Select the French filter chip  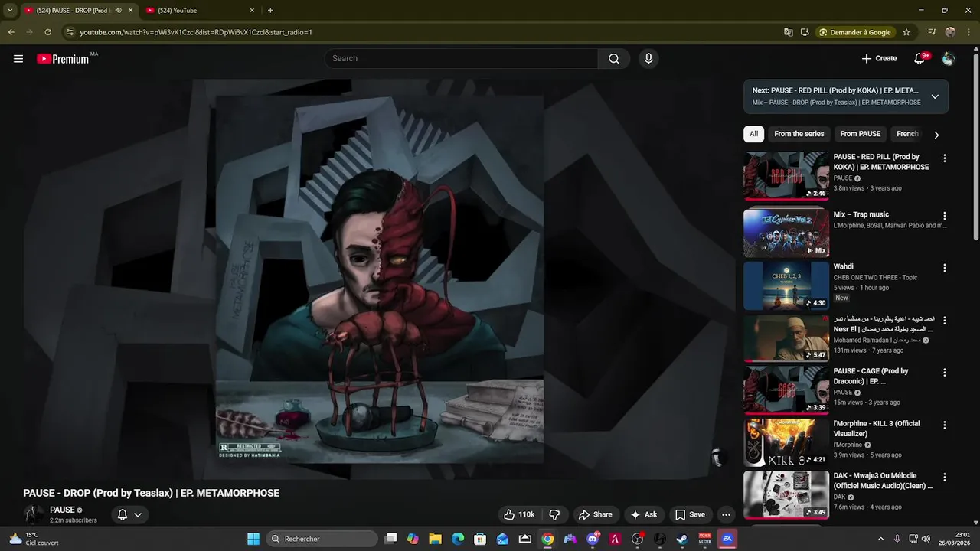(x=907, y=134)
